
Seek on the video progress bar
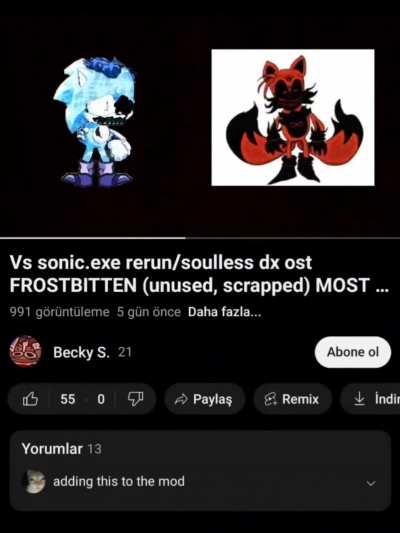click(x=200, y=238)
